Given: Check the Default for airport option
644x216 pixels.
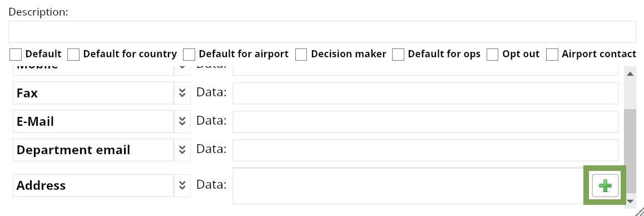Looking at the screenshot, I should coord(189,55).
